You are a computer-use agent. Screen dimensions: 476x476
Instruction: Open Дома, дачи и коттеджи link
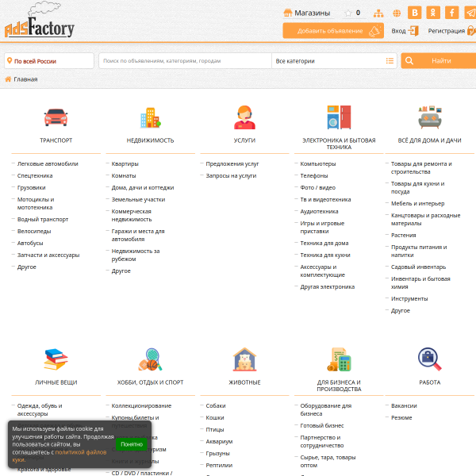click(x=143, y=187)
